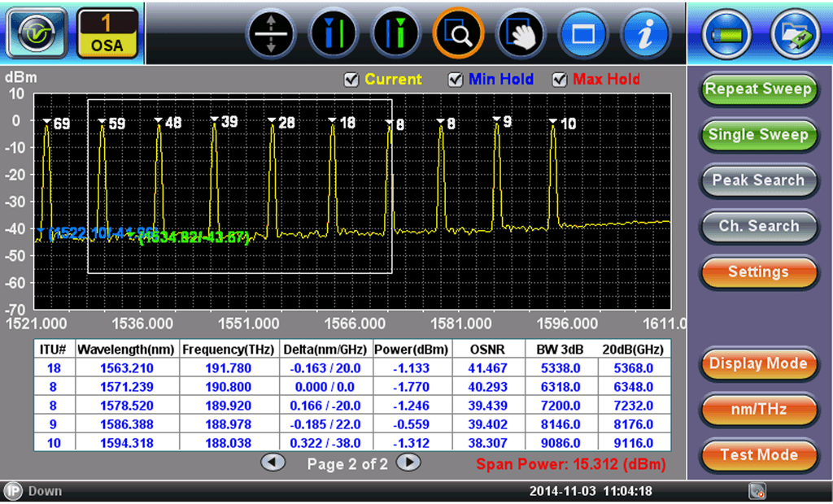This screenshot has width=833, height=504.
Task: Select the 1563.210 wavelength cell
Action: [127, 368]
